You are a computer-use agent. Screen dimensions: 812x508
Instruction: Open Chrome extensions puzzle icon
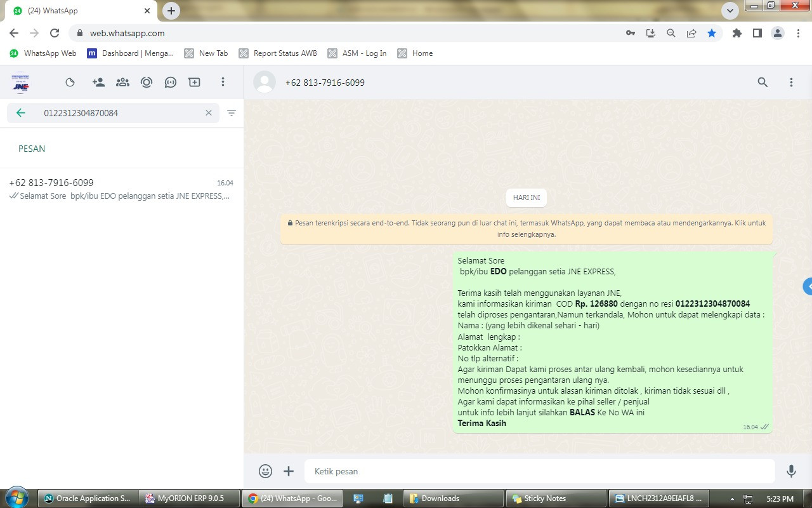click(x=737, y=33)
